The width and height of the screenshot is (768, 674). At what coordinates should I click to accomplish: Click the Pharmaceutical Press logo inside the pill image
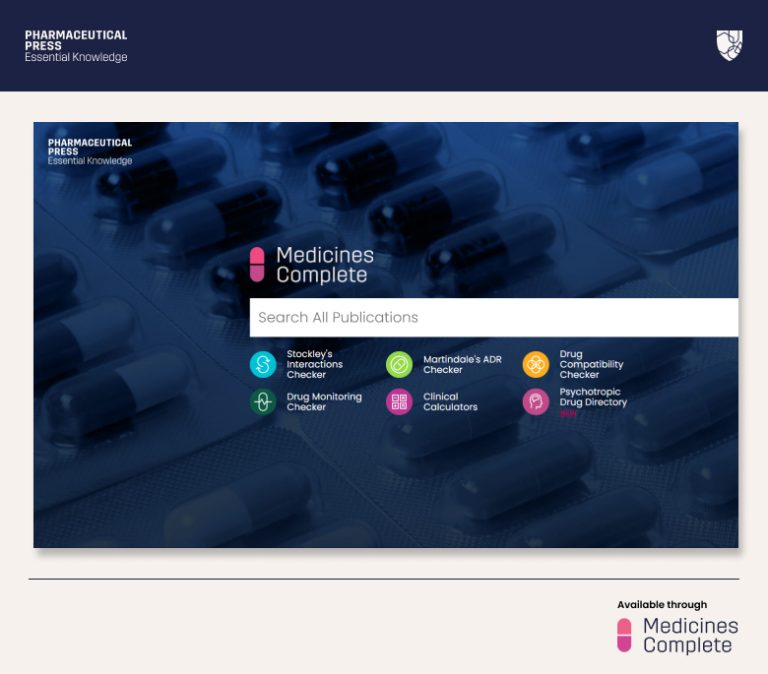point(90,152)
